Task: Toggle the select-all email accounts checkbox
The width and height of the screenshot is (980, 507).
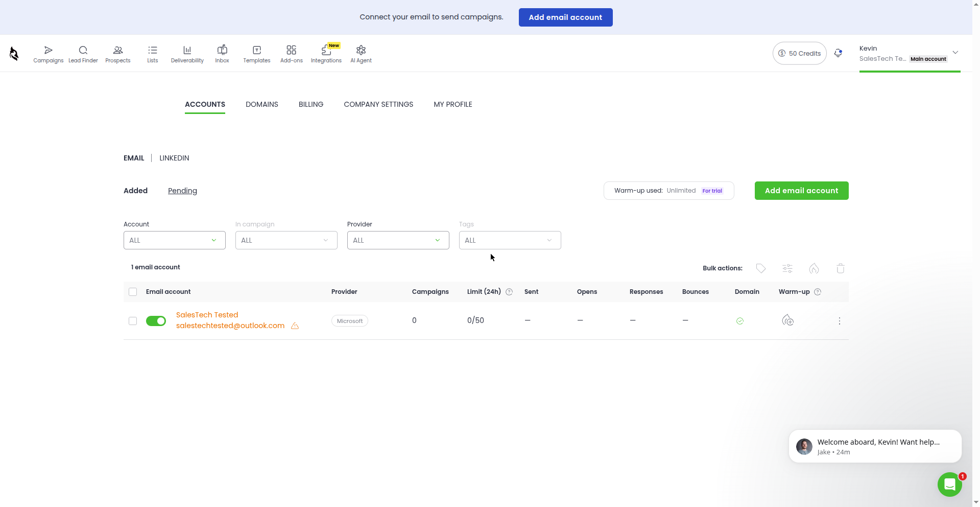Action: pos(133,292)
